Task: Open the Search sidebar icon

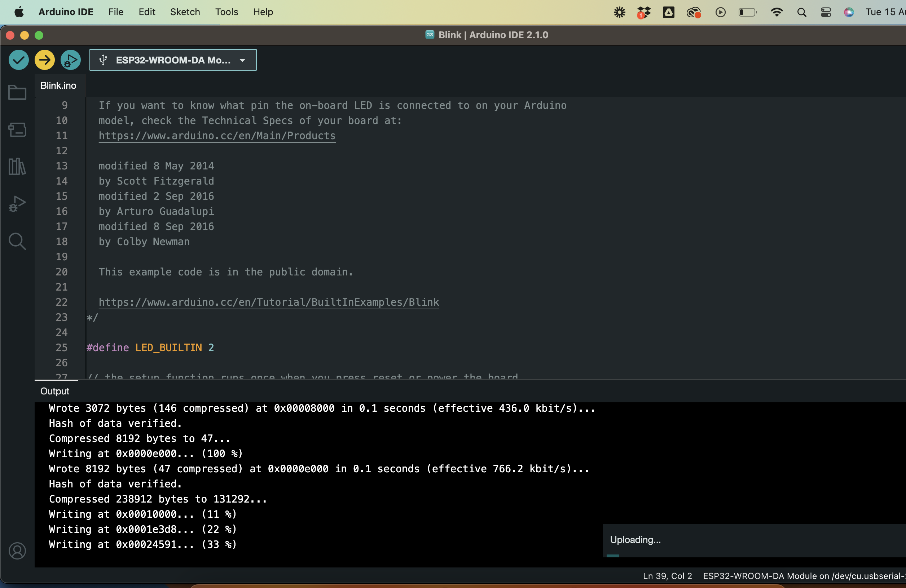Action: point(17,241)
